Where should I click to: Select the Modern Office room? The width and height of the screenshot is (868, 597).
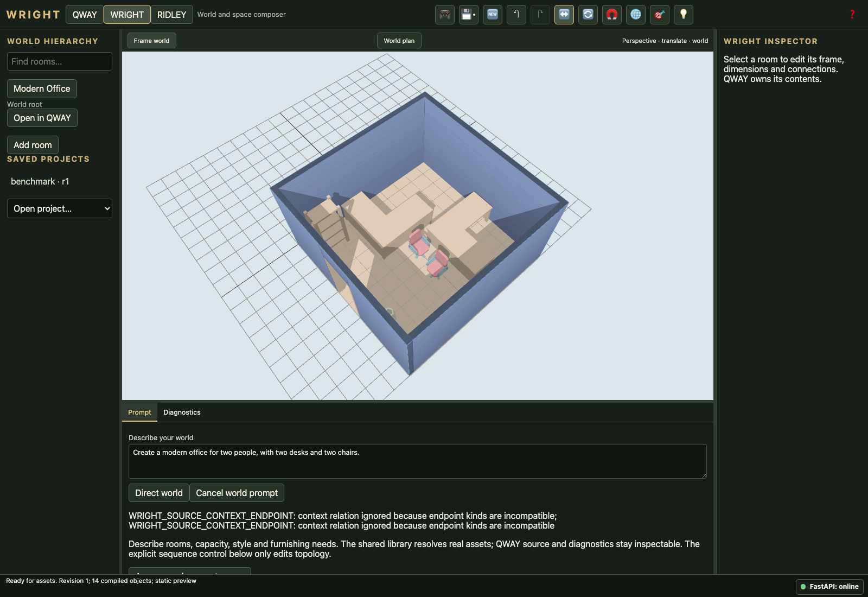42,88
